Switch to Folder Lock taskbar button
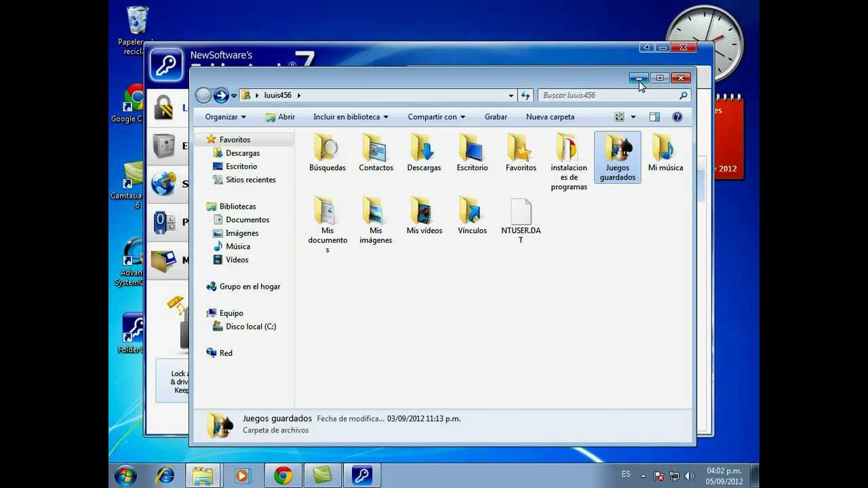This screenshot has width=868, height=488. (361, 476)
